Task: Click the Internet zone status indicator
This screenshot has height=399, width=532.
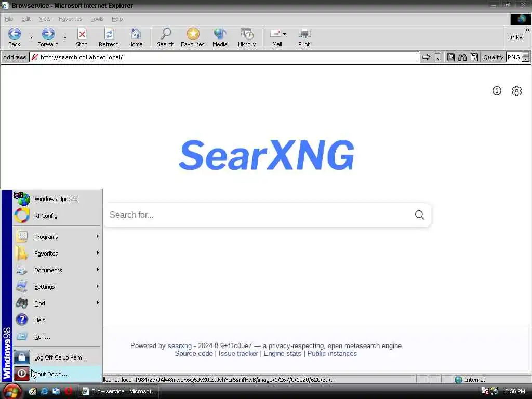Action: (x=470, y=380)
